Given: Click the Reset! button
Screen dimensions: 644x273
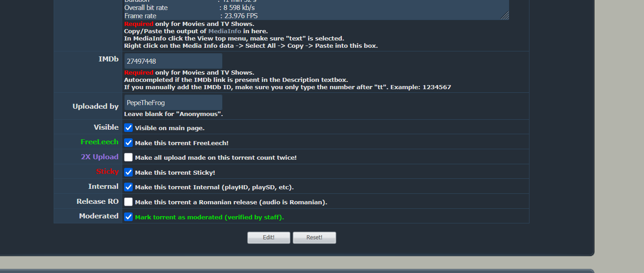Looking at the screenshot, I should [x=315, y=238].
